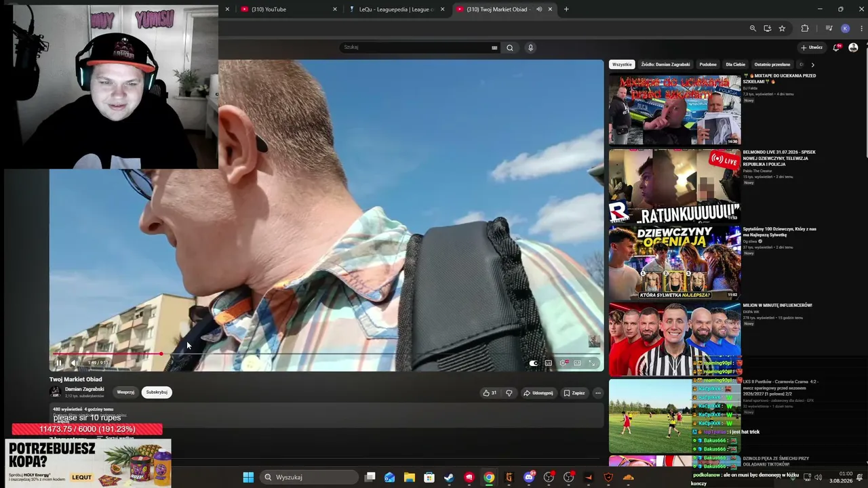Click the Damian Zagrabski channel avatar
Screen dimensions: 868x488
point(55,392)
